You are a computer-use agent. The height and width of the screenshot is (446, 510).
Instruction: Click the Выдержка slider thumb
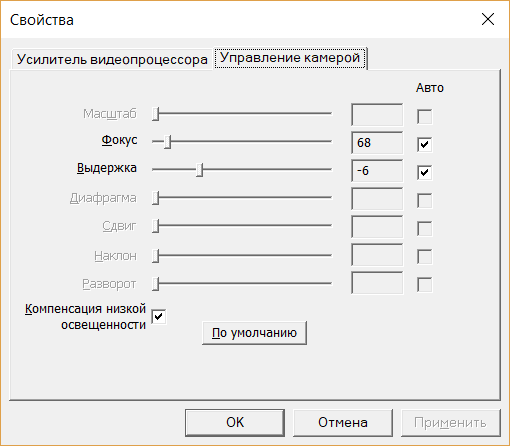(x=199, y=170)
